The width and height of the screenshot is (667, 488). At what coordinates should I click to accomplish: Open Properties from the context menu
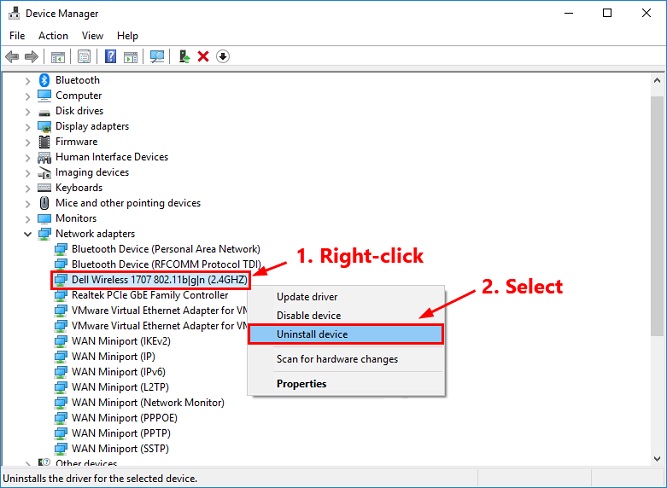coord(346,384)
